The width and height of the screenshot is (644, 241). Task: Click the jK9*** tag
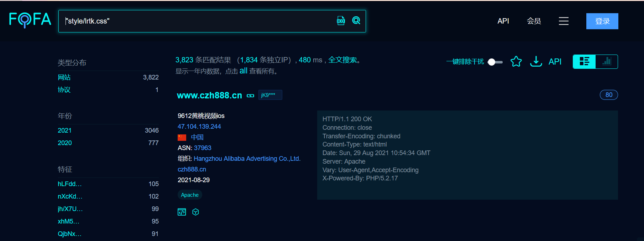270,95
